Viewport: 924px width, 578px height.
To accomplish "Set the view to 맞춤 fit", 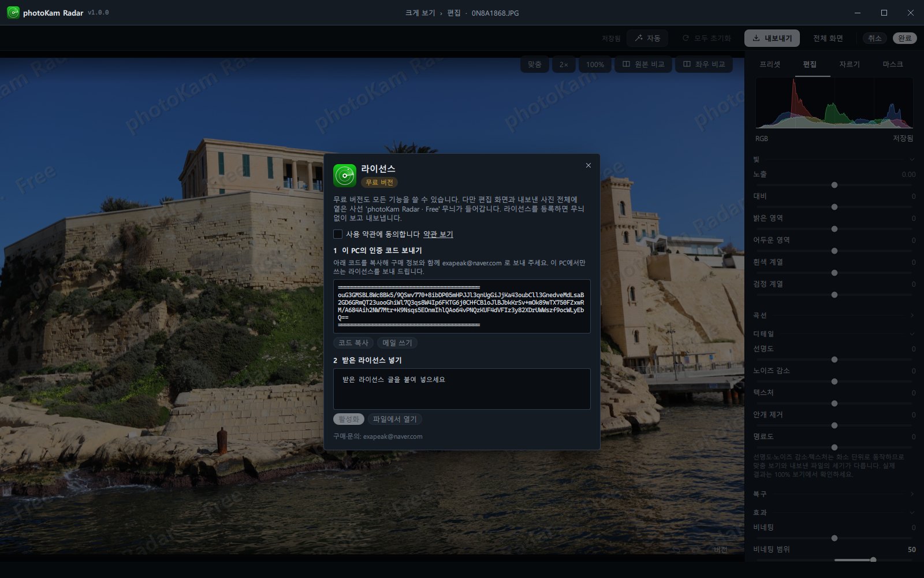I will coord(535,64).
